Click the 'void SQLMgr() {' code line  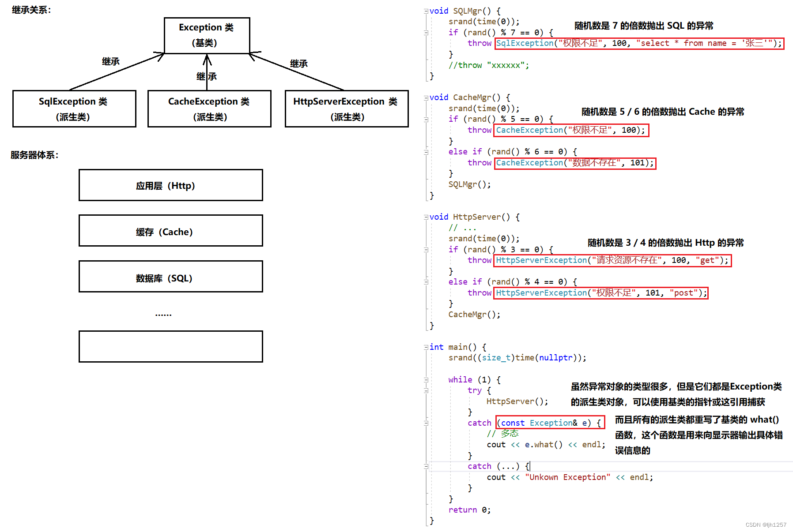(x=465, y=11)
